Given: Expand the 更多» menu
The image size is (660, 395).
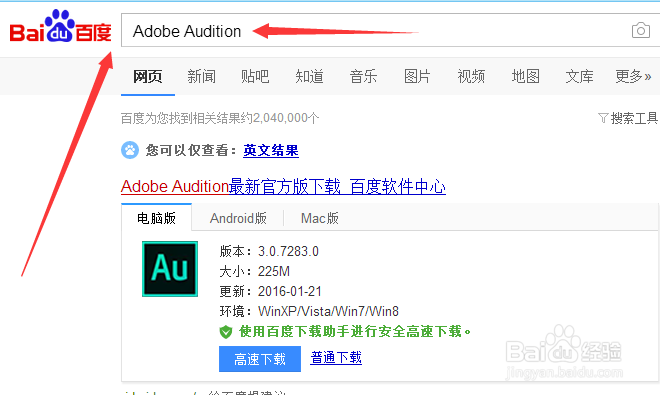Looking at the screenshot, I should pos(633,77).
